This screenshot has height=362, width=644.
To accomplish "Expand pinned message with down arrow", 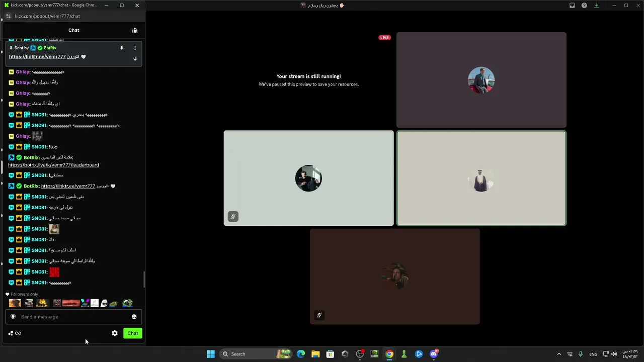I will coord(135,59).
